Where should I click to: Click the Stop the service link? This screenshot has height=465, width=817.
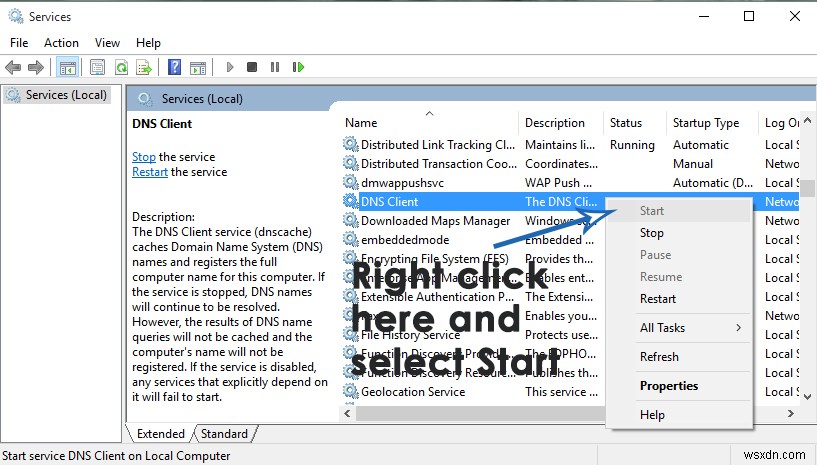pyautogui.click(x=144, y=156)
